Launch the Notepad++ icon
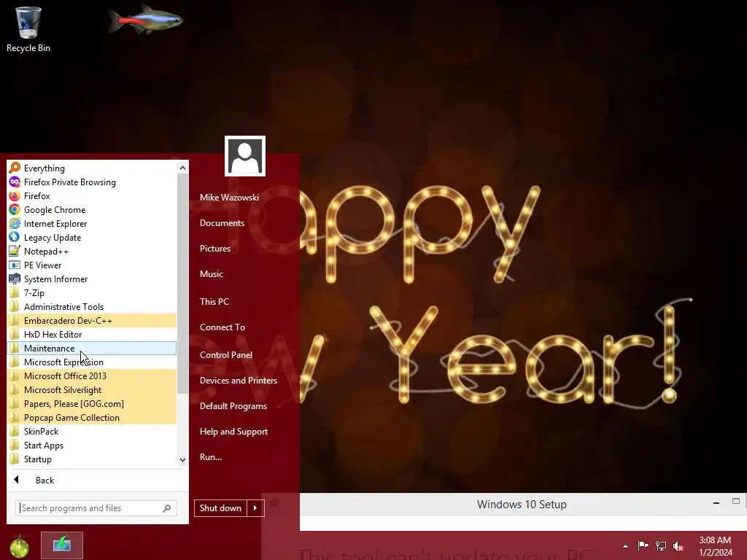Image resolution: width=747 pixels, height=560 pixels. pyautogui.click(x=15, y=251)
